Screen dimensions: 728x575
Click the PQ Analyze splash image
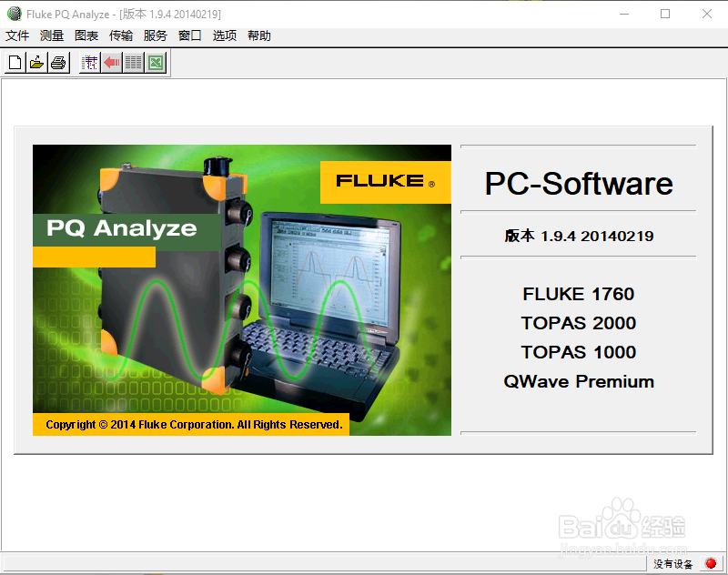point(242,290)
